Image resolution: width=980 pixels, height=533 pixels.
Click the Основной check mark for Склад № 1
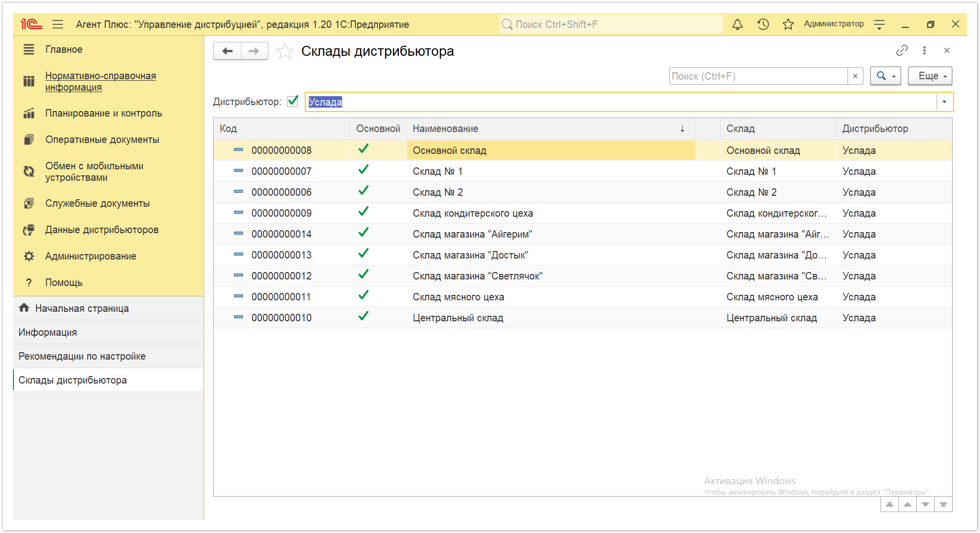click(364, 169)
